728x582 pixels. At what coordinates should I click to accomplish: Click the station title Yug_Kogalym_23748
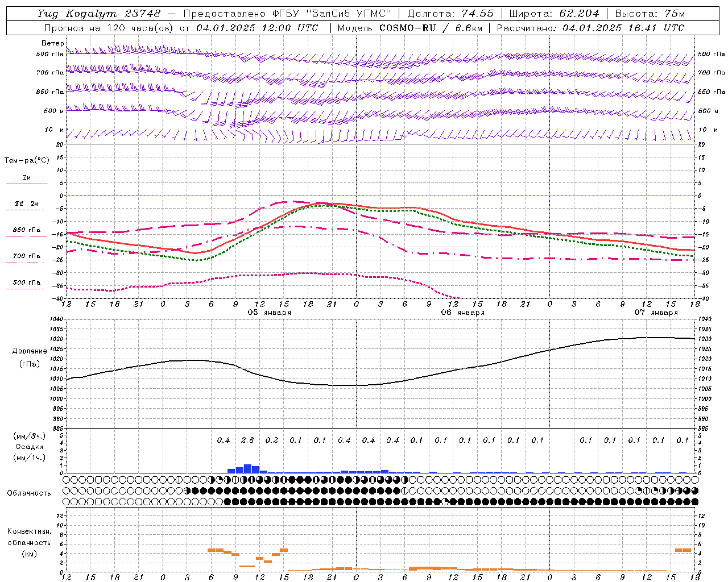click(99, 14)
